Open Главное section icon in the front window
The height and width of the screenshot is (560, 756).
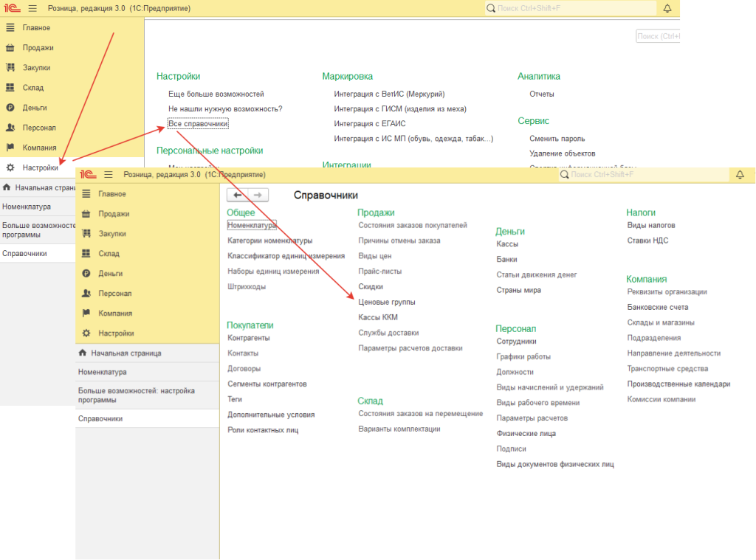86,194
